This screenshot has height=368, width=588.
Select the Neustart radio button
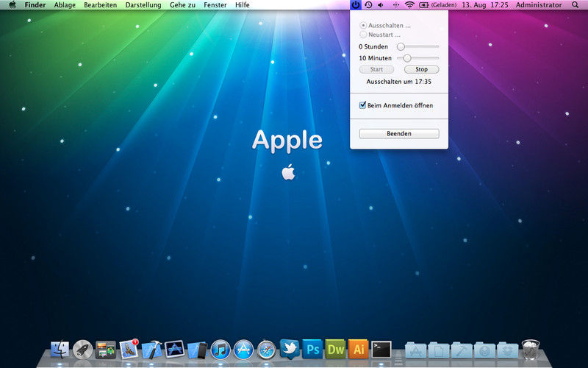[x=363, y=35]
